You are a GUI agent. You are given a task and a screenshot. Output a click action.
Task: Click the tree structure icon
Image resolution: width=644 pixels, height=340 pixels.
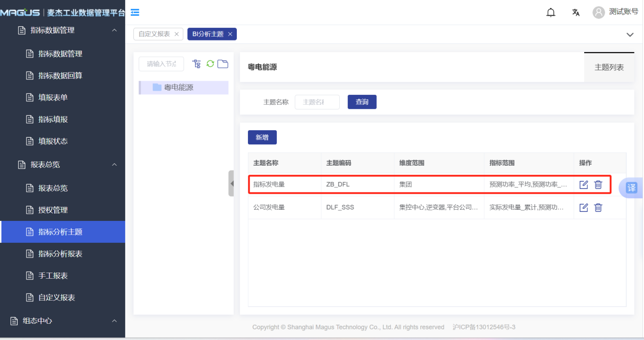point(197,64)
